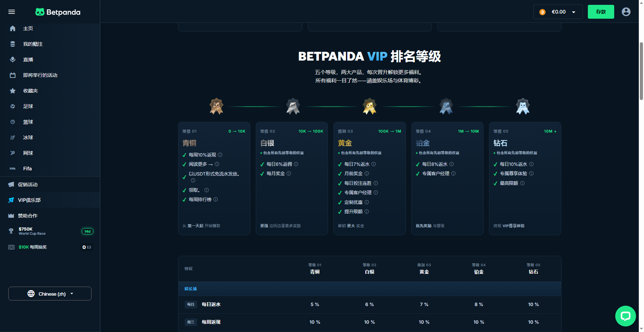Click the calendar icon for 即将举行的活动

[13, 75]
